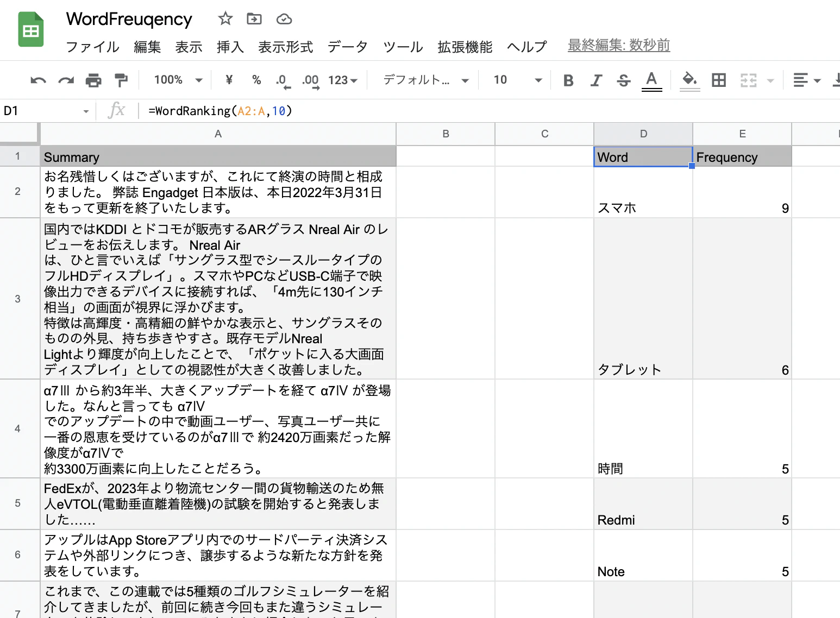Image resolution: width=840 pixels, height=618 pixels.
Task: Open the zoom level dropdown
Action: [x=178, y=80]
